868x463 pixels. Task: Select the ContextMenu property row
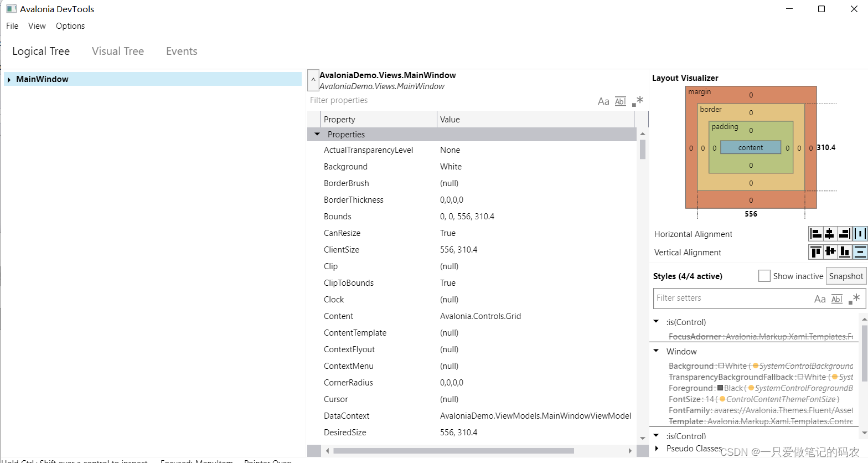coord(472,366)
